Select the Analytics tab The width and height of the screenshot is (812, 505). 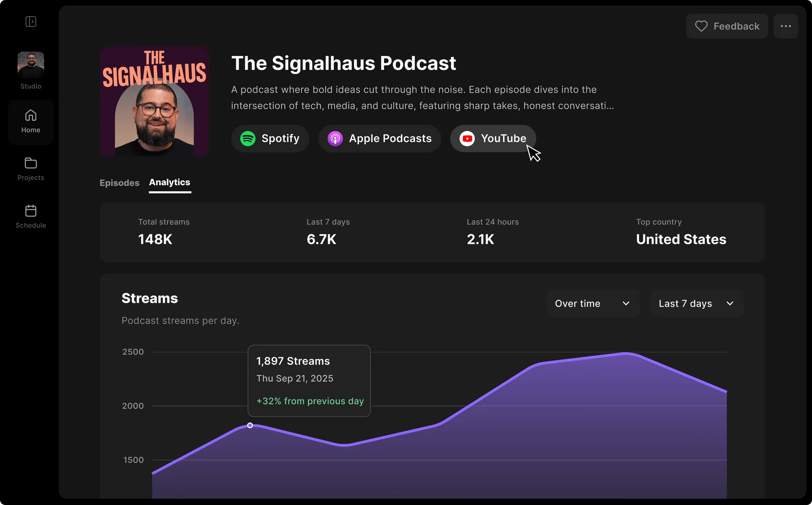pyautogui.click(x=170, y=182)
